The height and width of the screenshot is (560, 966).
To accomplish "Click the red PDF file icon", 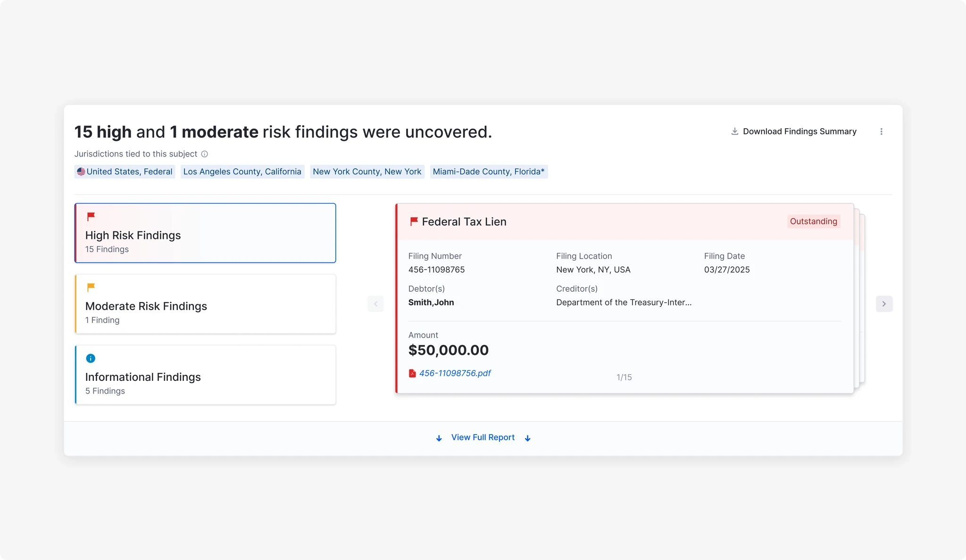I will (x=412, y=373).
